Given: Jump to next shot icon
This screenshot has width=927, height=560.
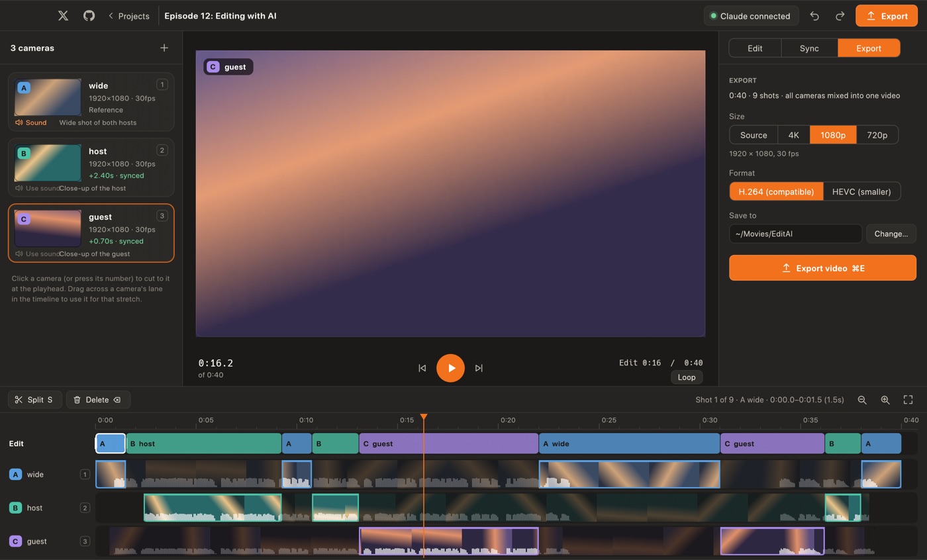Looking at the screenshot, I should (479, 368).
